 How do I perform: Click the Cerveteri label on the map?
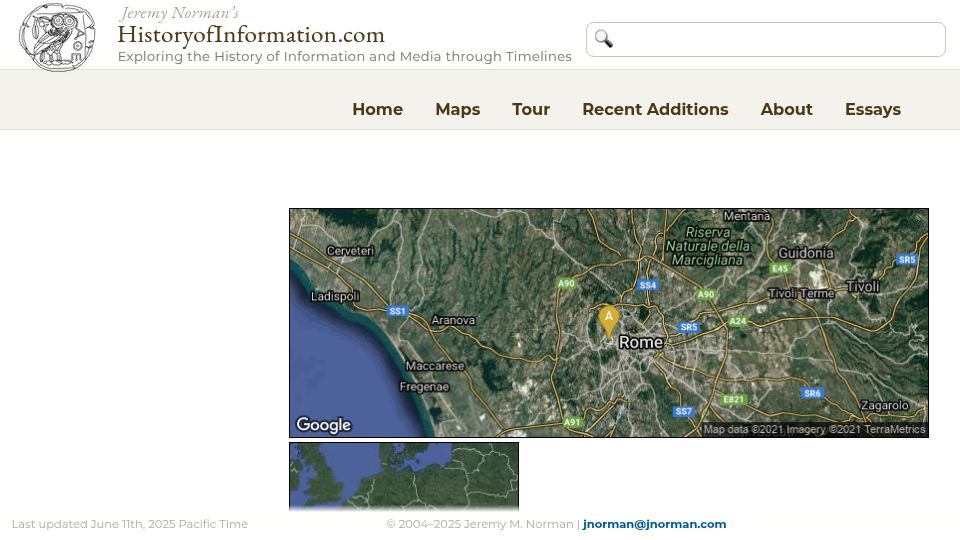(x=350, y=251)
